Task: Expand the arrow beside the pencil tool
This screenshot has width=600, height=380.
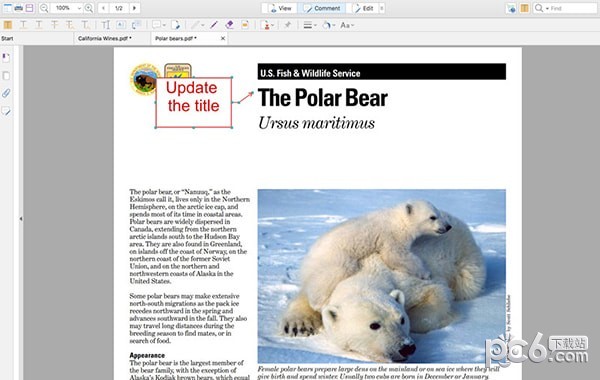Action: [x=202, y=26]
